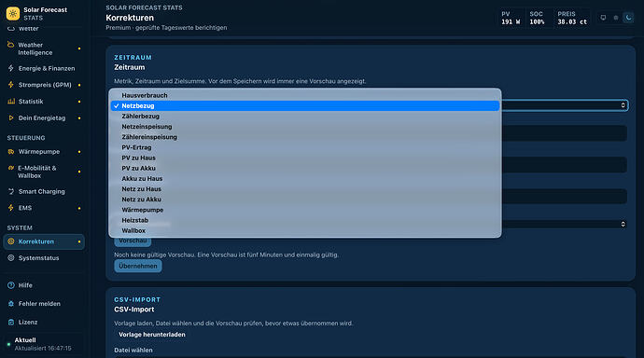Select system theme monitor toggle
The height and width of the screenshot is (358, 644).
[603, 18]
